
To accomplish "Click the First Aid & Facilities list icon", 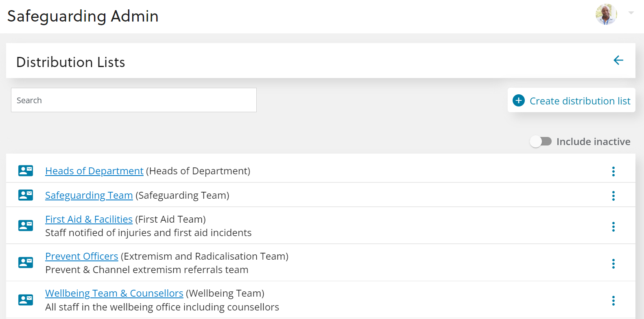I will [x=26, y=226].
